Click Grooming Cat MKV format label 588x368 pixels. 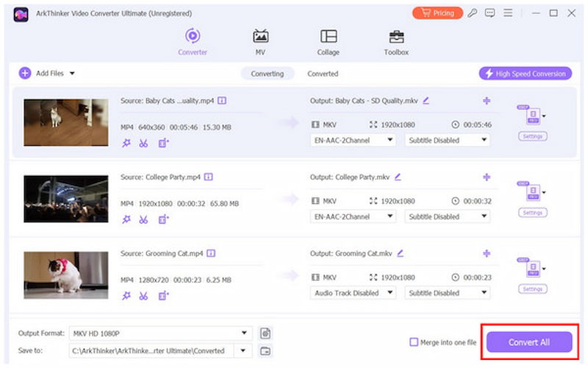pos(329,277)
